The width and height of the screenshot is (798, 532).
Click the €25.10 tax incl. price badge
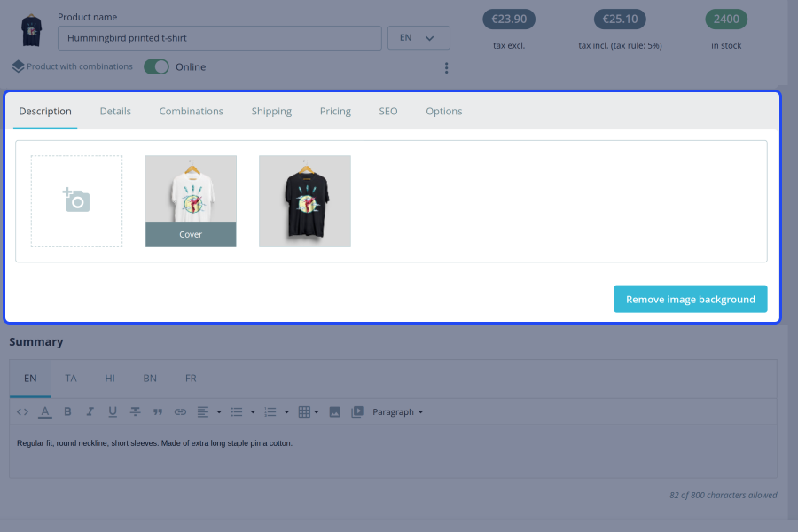click(x=620, y=19)
